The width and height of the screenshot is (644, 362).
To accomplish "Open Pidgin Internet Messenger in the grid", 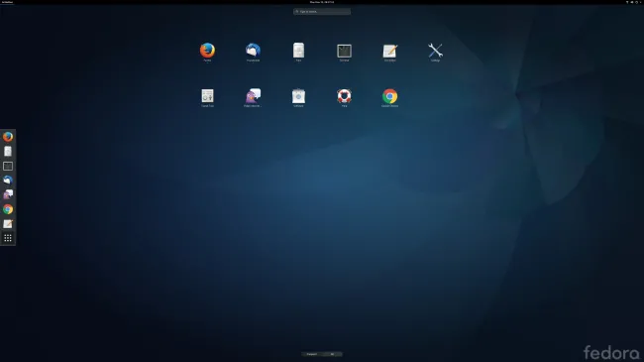I will tap(253, 96).
